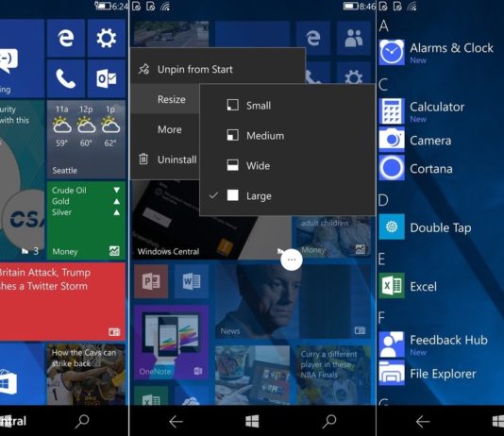Open Double Tap app
The image size is (504, 436).
[x=441, y=227]
